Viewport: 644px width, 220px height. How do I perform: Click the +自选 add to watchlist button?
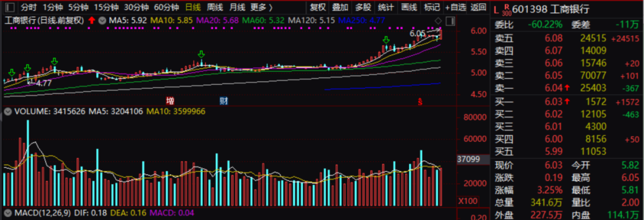(x=456, y=7)
